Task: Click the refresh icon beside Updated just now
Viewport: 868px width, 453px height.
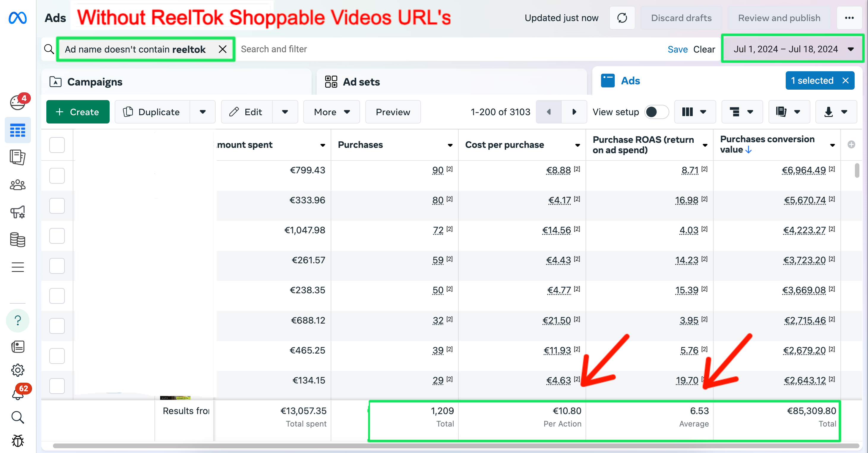Action: pyautogui.click(x=622, y=18)
